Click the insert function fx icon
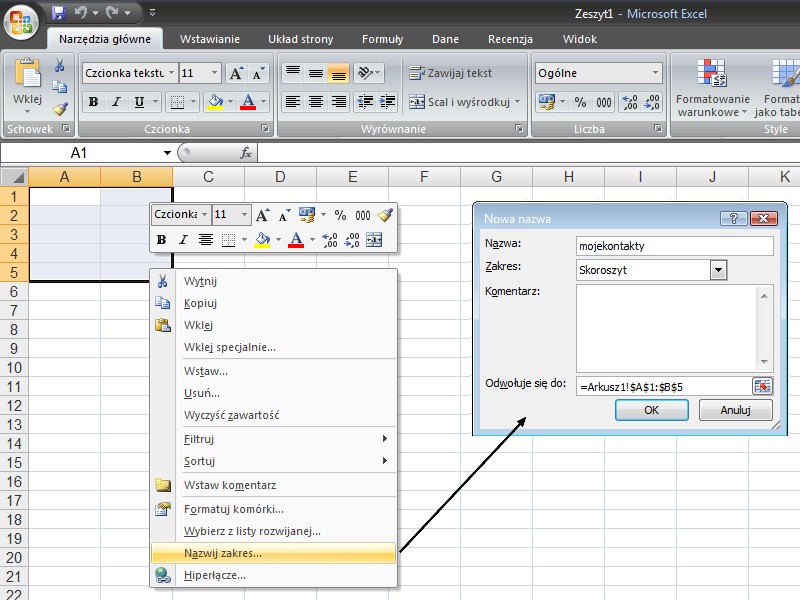This screenshot has width=800, height=600. [x=246, y=153]
